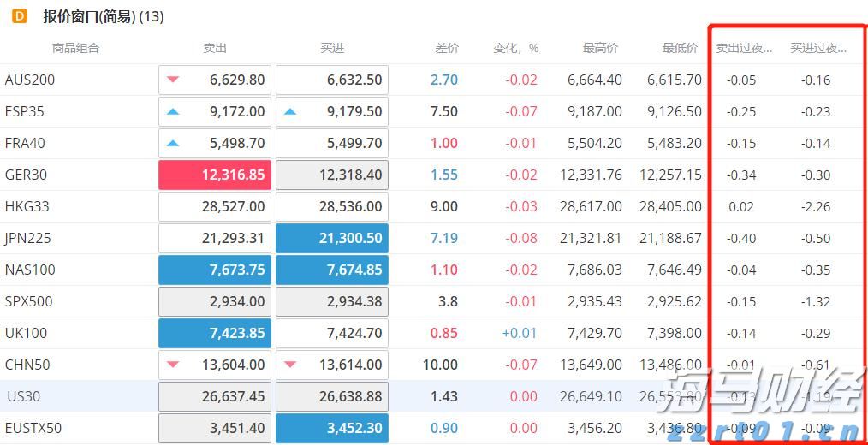Select the US30 symbol row
Image resolution: width=868 pixels, height=445 pixels.
23,396
